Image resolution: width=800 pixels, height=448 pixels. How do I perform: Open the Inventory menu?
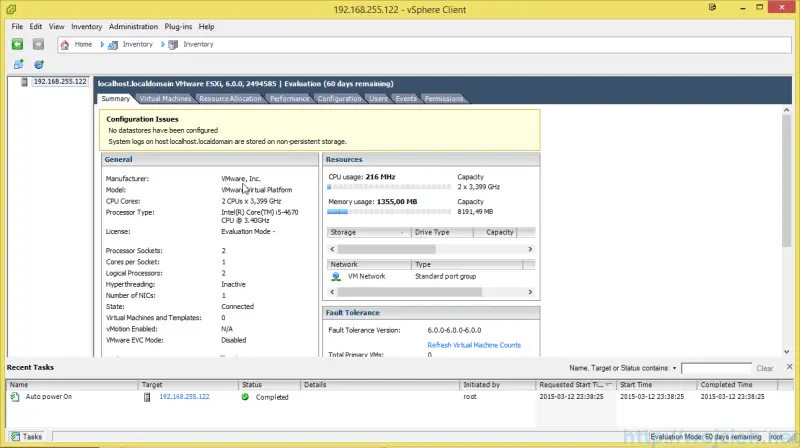point(87,27)
